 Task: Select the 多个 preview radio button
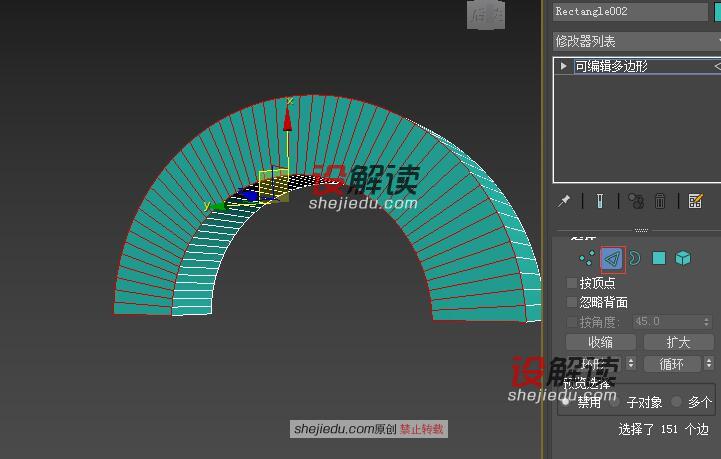677,402
